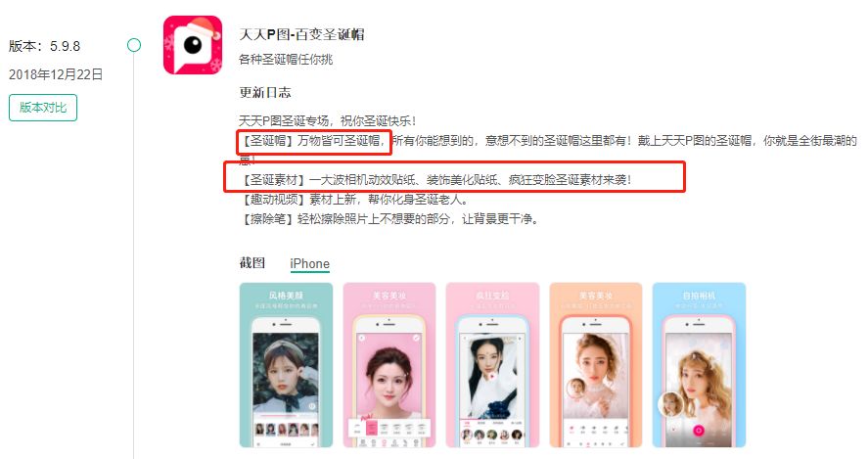Screen dimensions: 868x459
Task: Select the iPhone screenshots tab
Action: click(309, 264)
